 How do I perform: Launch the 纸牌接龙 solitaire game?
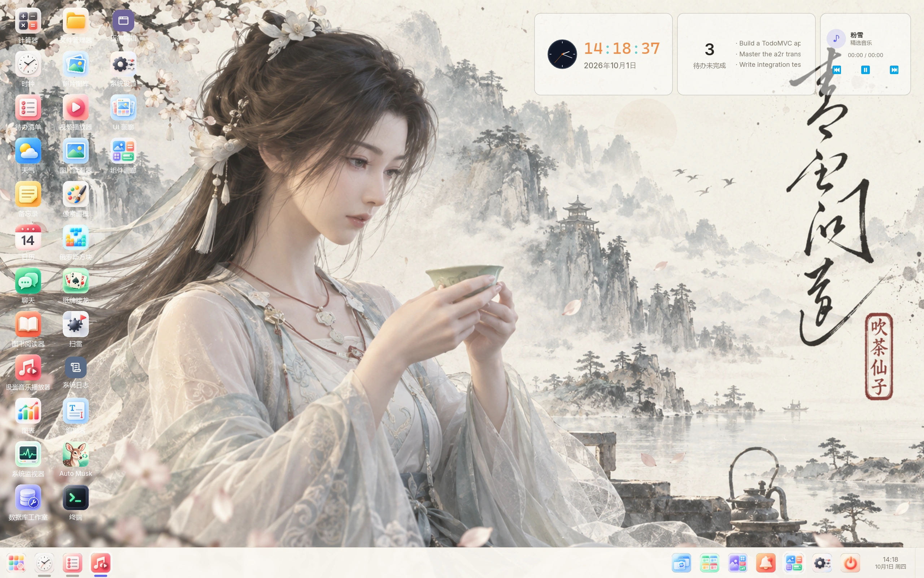(75, 281)
